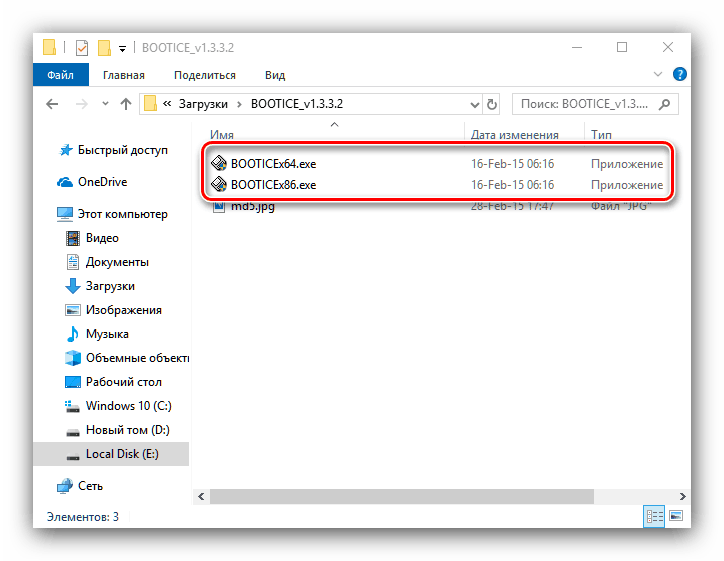The image size is (724, 561).
Task: Click the Downloads blue arrow icon
Action: coord(72,286)
